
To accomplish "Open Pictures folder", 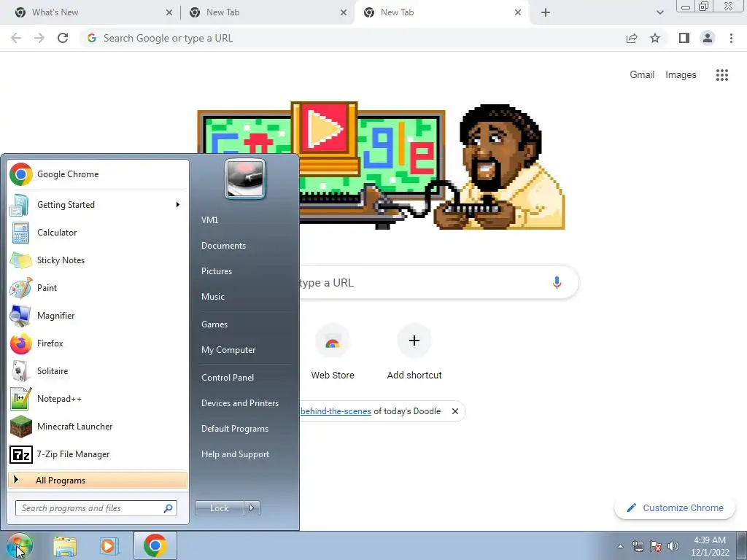I will pyautogui.click(x=216, y=271).
